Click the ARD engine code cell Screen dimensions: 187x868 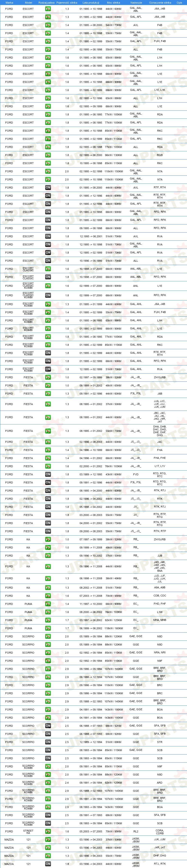[160, 783]
